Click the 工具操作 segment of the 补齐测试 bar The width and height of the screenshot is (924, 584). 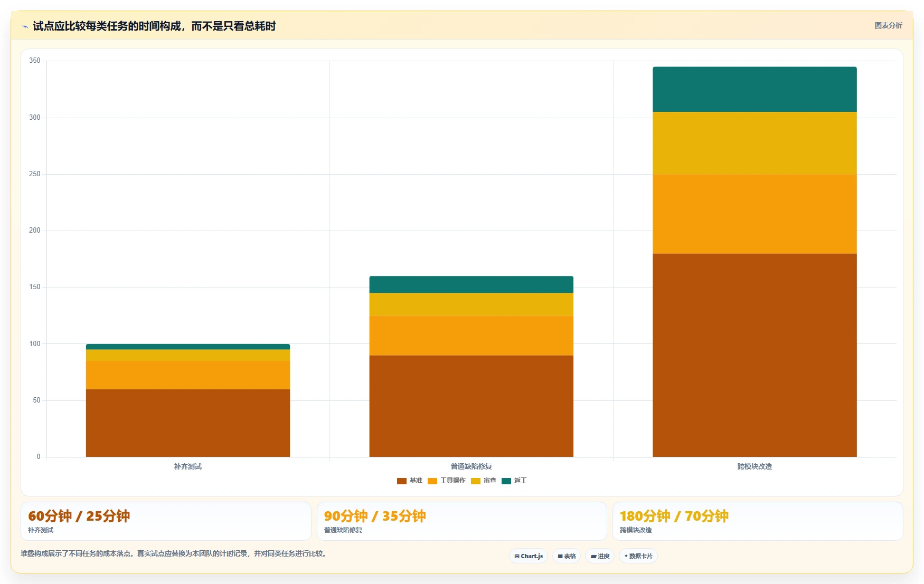click(x=188, y=375)
